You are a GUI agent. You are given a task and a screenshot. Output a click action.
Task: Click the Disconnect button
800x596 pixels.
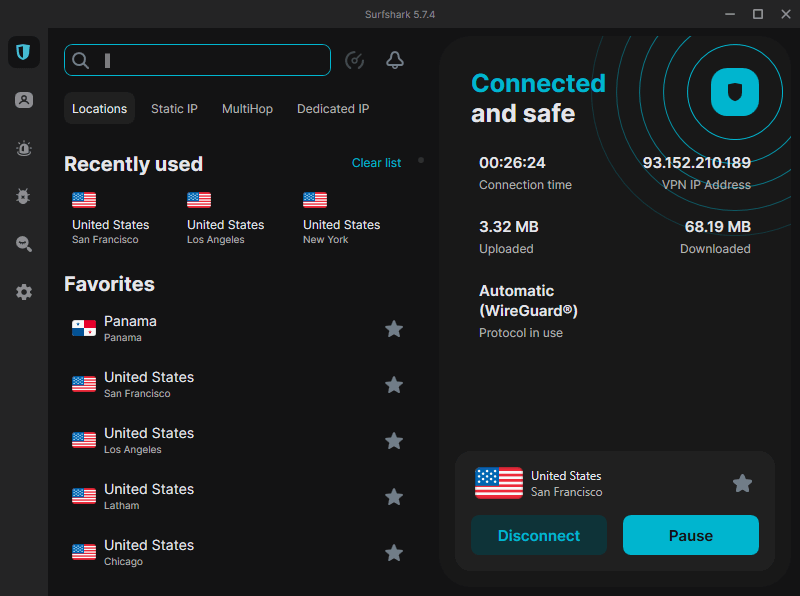[x=539, y=535]
